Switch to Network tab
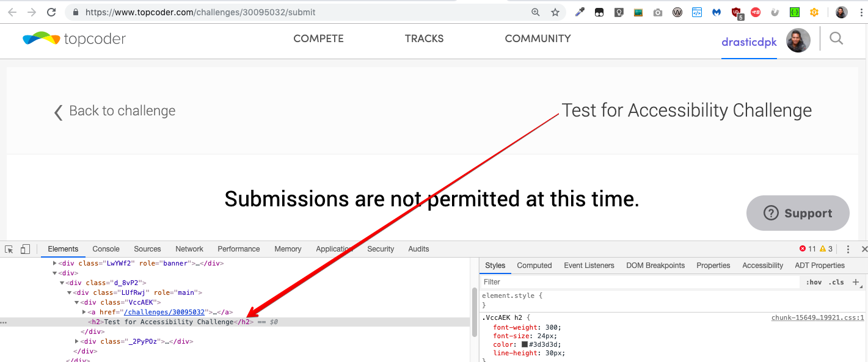 point(189,249)
